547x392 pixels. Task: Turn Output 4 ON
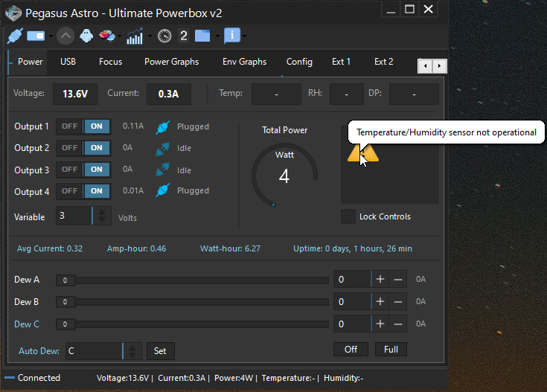tap(97, 191)
